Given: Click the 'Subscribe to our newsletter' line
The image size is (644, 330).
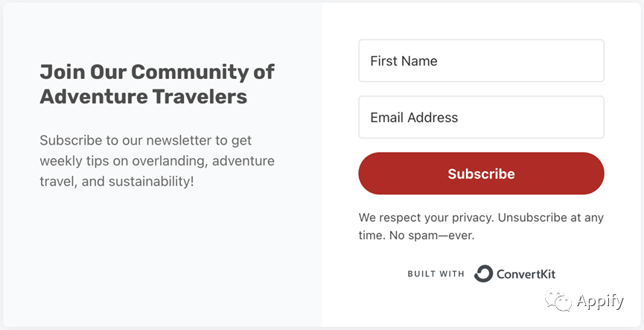Looking at the screenshot, I should (145, 141).
